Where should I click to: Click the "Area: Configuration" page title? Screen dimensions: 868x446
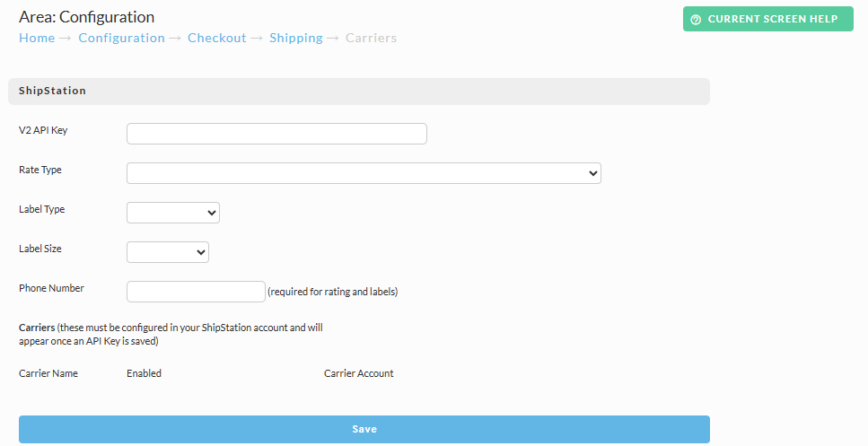(x=86, y=17)
